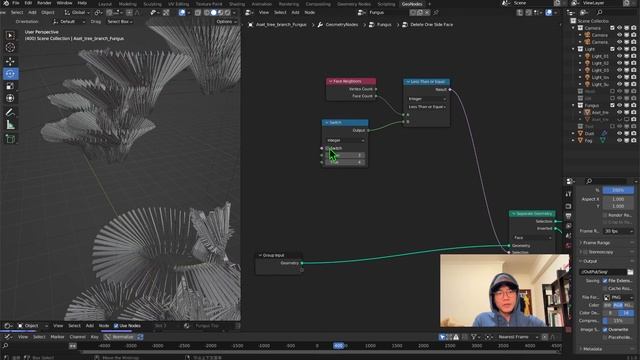Open the View Layer properties tab icon

568,226
